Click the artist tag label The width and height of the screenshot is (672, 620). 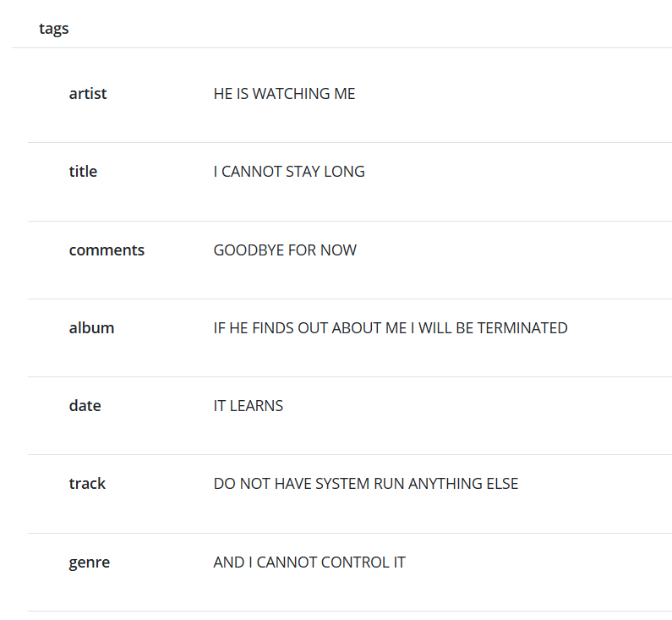[88, 94]
